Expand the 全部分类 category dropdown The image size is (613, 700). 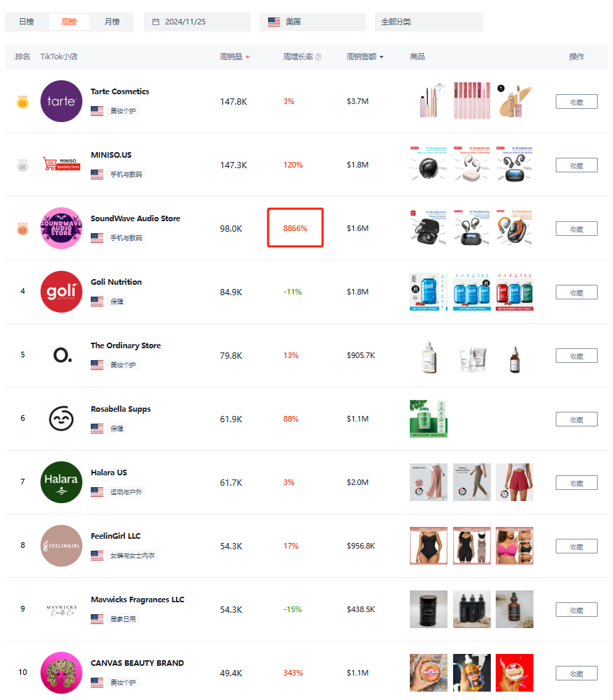pos(429,22)
